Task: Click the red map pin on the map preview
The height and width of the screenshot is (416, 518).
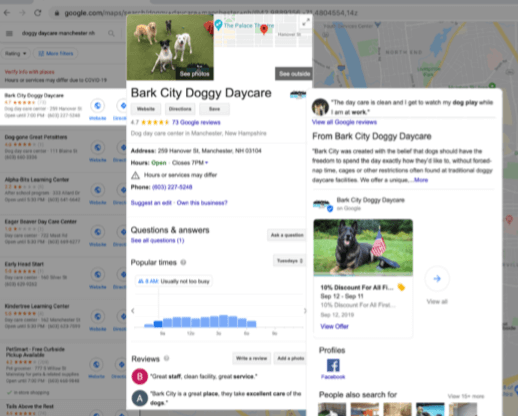Action: point(264,29)
